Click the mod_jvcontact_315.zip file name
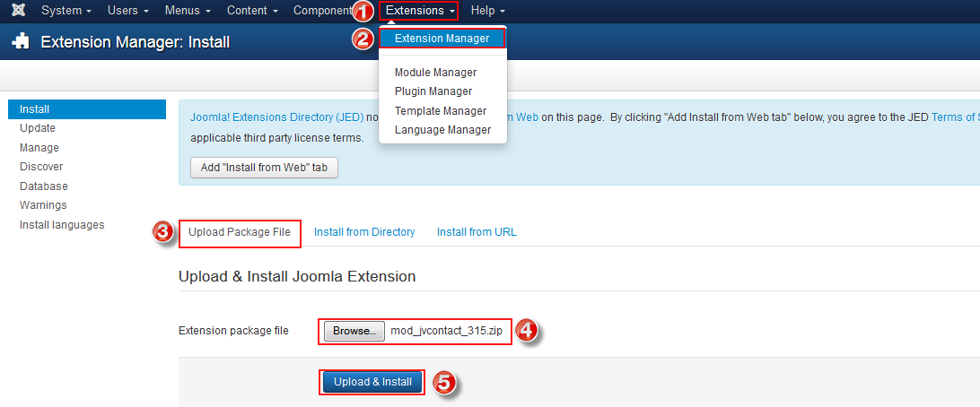 point(446,331)
